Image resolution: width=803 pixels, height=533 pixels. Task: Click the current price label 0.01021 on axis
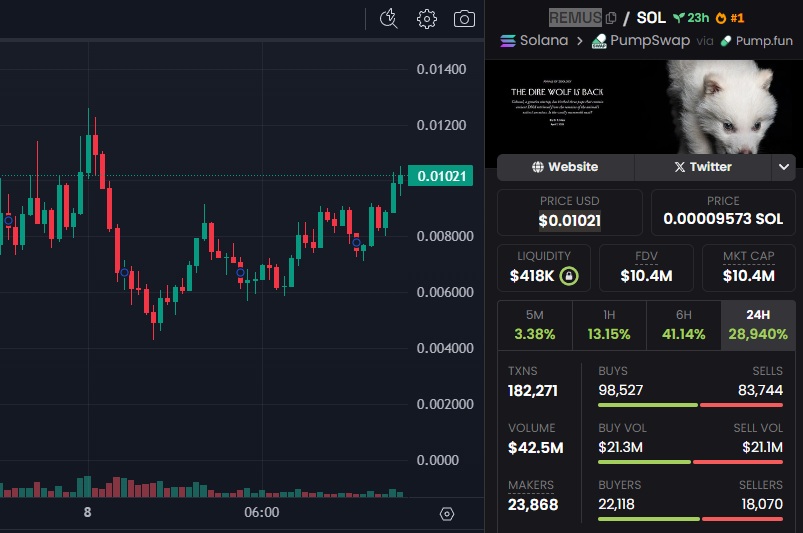[x=440, y=176]
